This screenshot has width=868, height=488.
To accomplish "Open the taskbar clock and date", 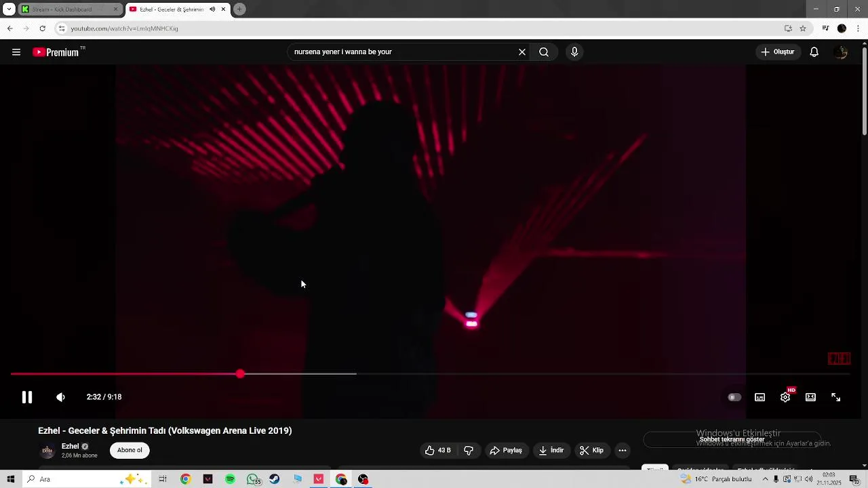I will tap(829, 479).
